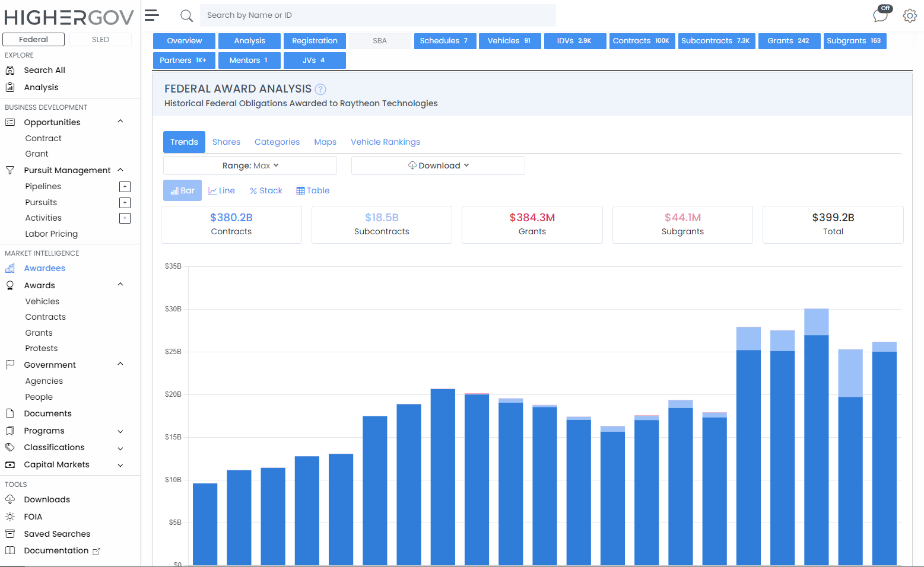Viewport: 924px width, 567px height.
Task: Open the Subcontracts 7.3K button
Action: pos(716,41)
